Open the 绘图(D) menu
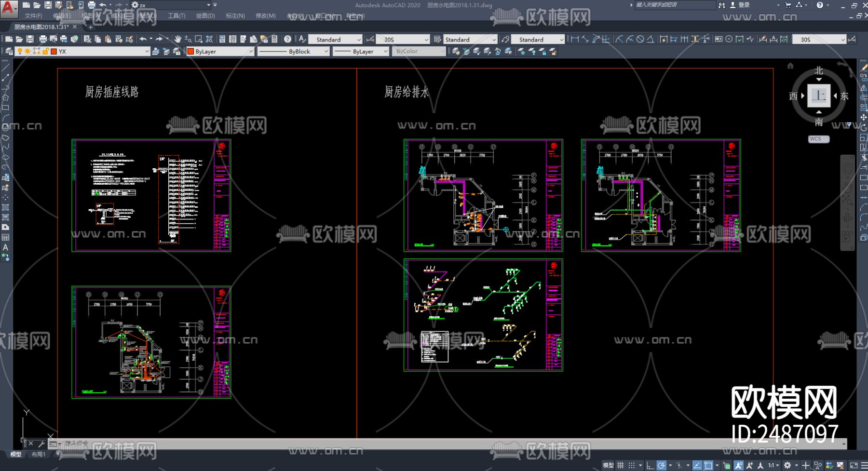 (x=205, y=16)
